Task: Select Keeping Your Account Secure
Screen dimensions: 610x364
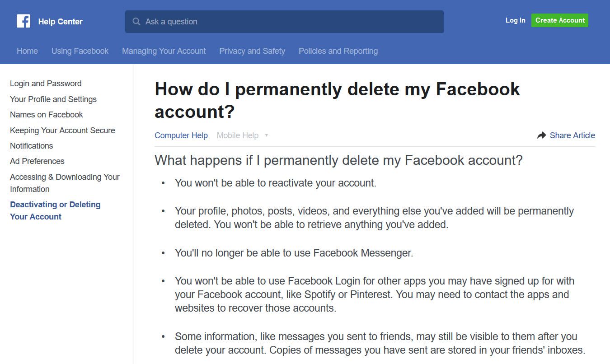Action: [62, 130]
